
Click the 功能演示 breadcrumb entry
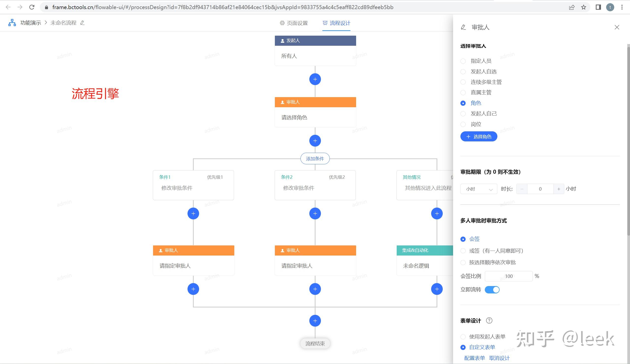tap(31, 22)
